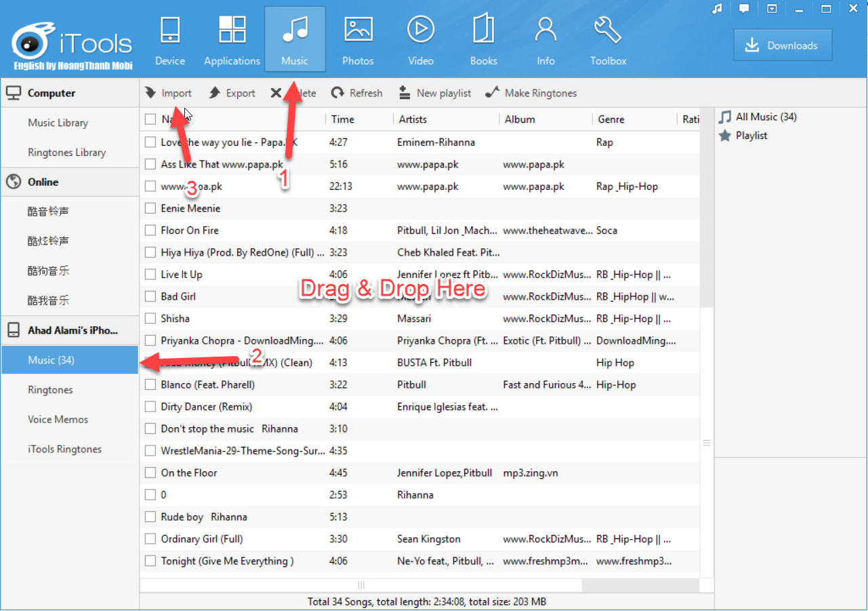Switch to the Video section
The height and width of the screenshot is (611, 868).
pyautogui.click(x=420, y=37)
